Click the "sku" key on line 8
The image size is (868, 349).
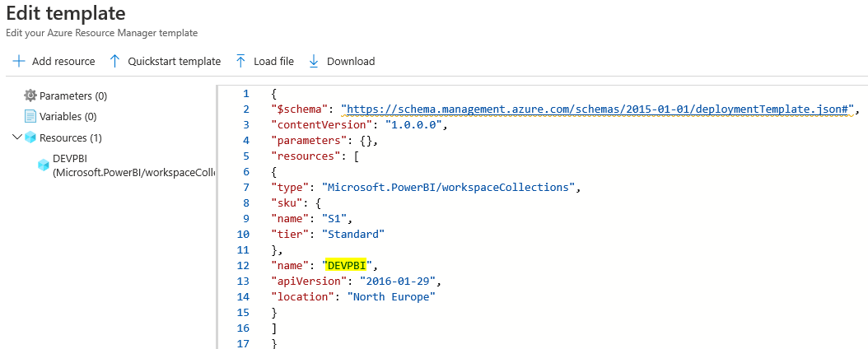(287, 203)
